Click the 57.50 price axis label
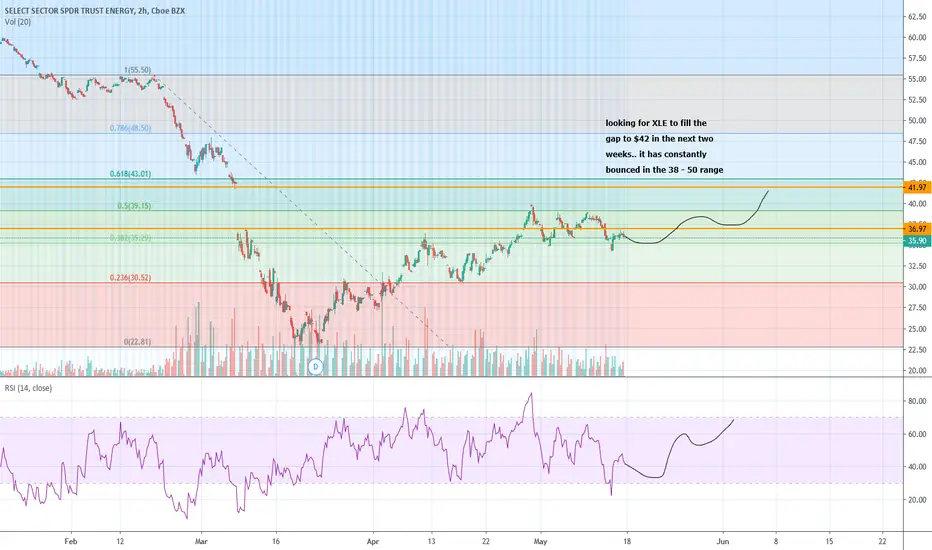The height and width of the screenshot is (550, 932). point(917,58)
